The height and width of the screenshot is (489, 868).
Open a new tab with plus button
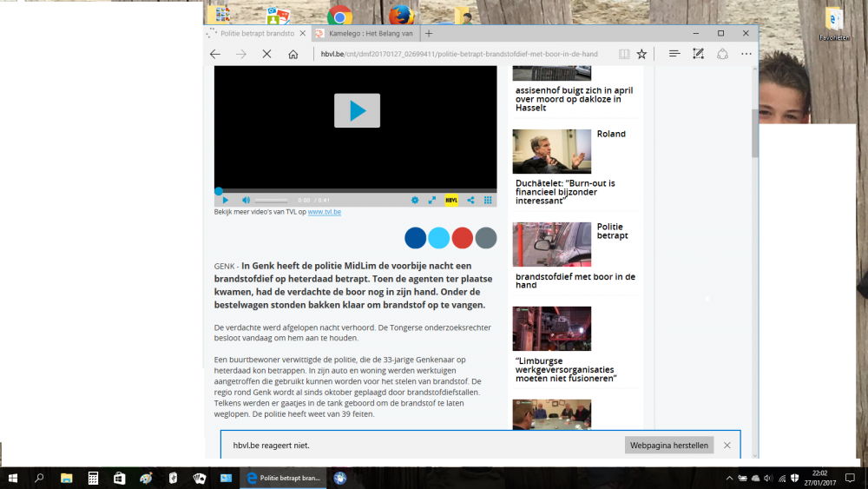click(x=429, y=33)
